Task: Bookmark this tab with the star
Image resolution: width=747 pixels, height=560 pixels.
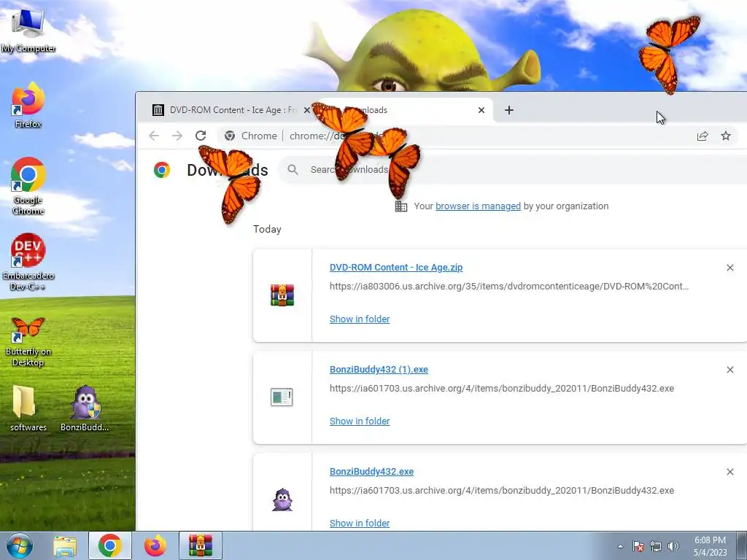Action: click(726, 136)
